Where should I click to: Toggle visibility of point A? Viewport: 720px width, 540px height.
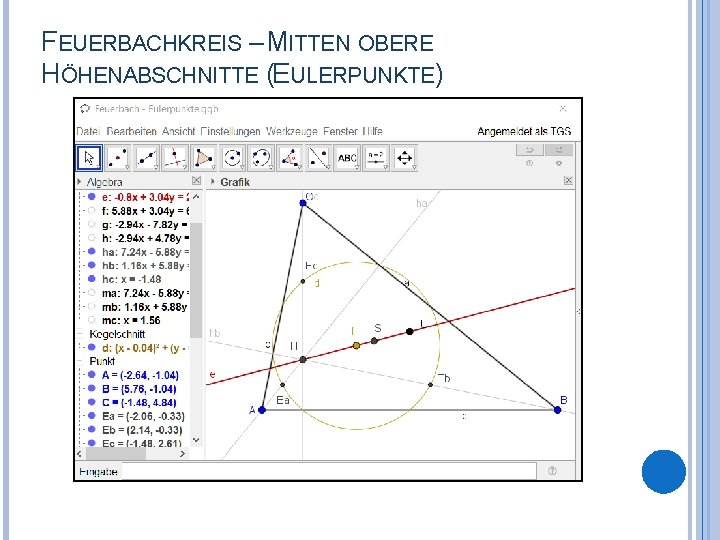(x=91, y=375)
